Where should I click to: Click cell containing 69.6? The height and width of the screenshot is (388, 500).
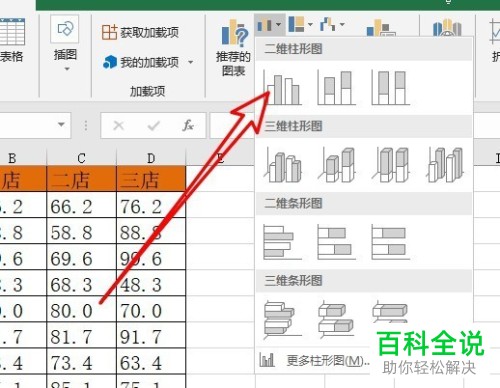click(x=82, y=257)
